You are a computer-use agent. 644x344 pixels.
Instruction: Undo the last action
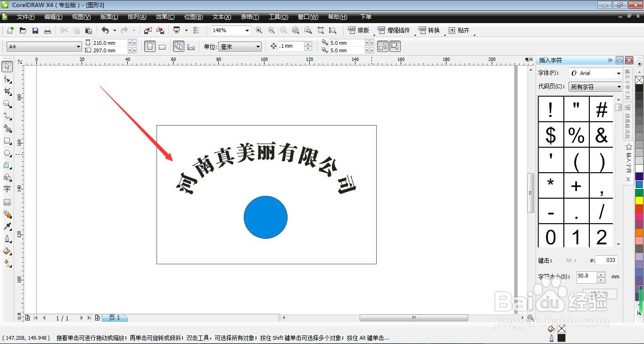(x=105, y=30)
